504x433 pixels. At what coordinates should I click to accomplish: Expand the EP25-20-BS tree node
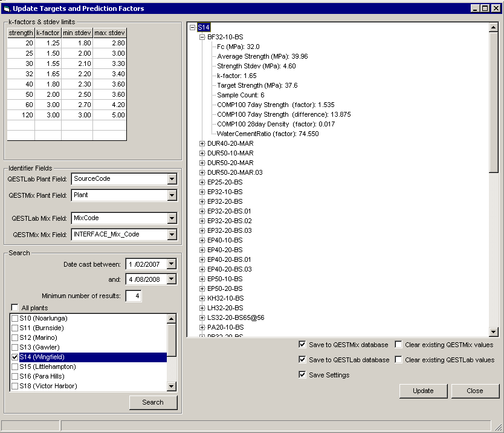pyautogui.click(x=202, y=182)
